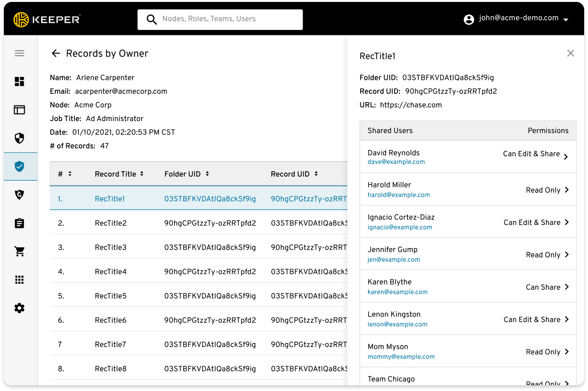This screenshot has width=588, height=391.
Task: Open the apps grid icon in the sidebar
Action: click(x=19, y=280)
